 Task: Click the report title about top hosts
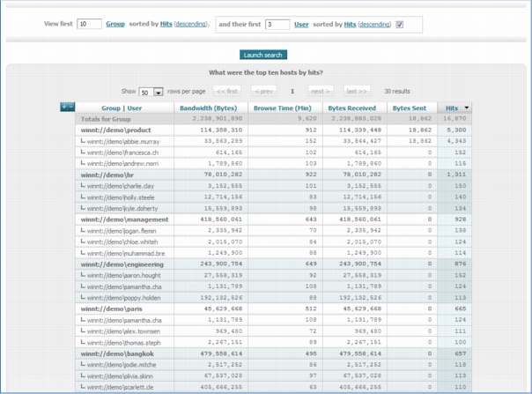pyautogui.click(x=266, y=72)
